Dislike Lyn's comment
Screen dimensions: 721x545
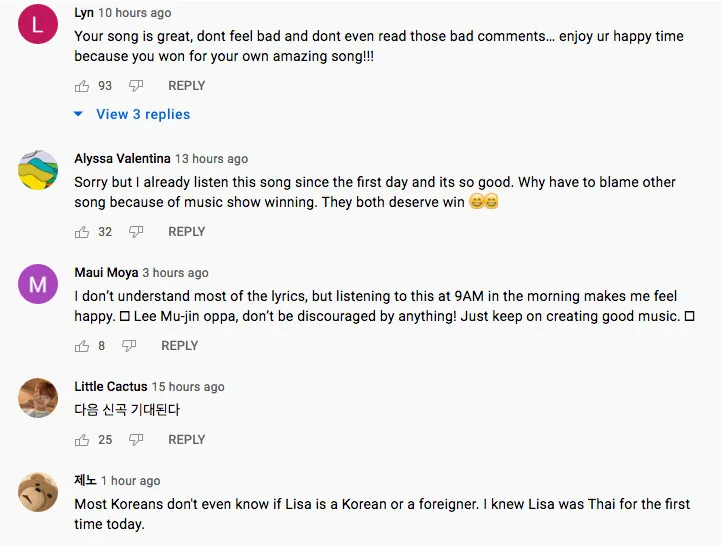pos(136,86)
